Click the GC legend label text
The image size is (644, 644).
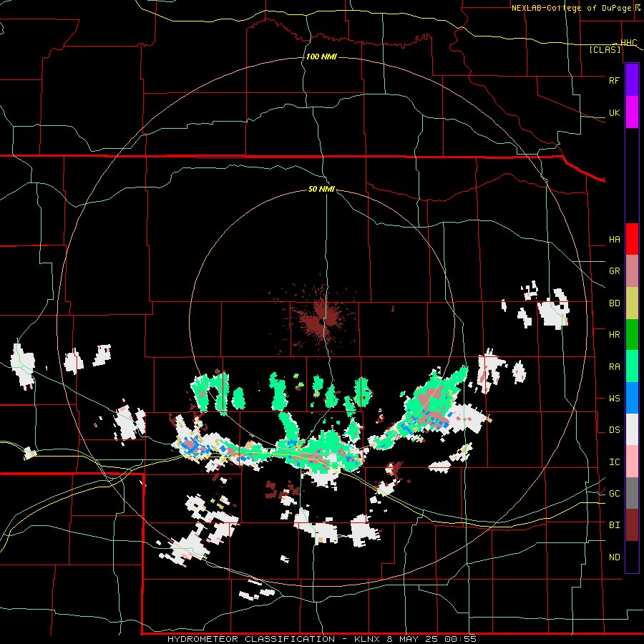coord(614,494)
